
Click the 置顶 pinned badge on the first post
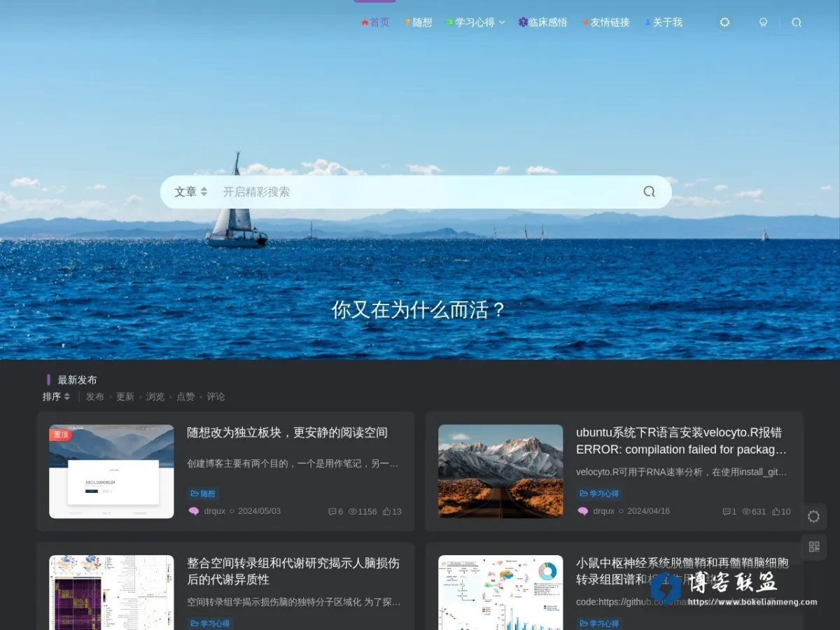(x=61, y=435)
